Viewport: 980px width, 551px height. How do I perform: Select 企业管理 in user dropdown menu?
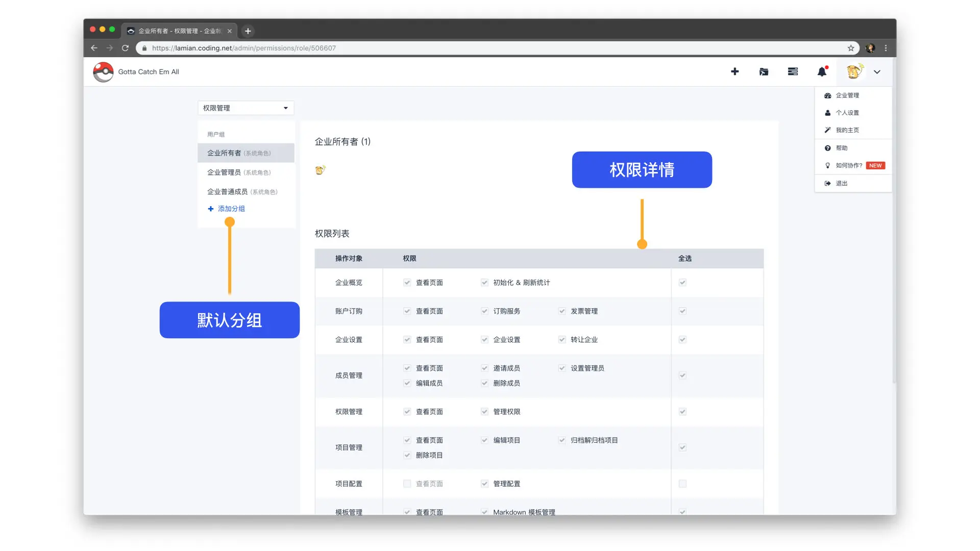pos(847,95)
